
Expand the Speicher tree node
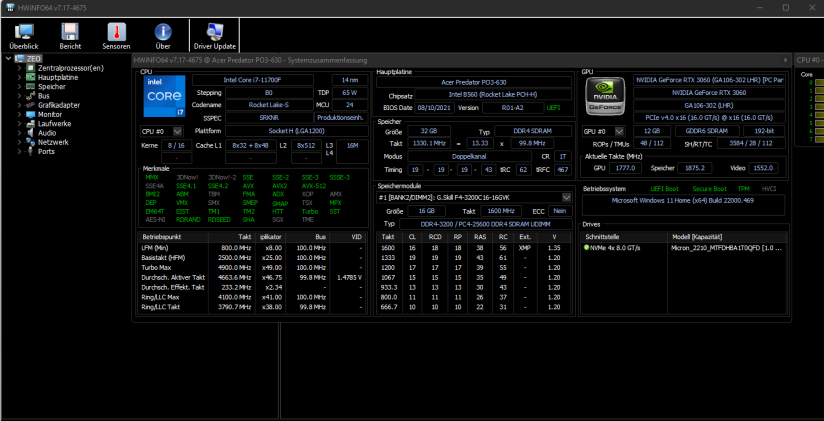(x=19, y=86)
